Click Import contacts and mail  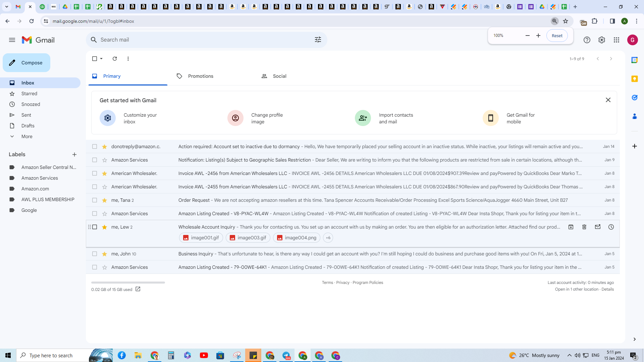click(384, 118)
